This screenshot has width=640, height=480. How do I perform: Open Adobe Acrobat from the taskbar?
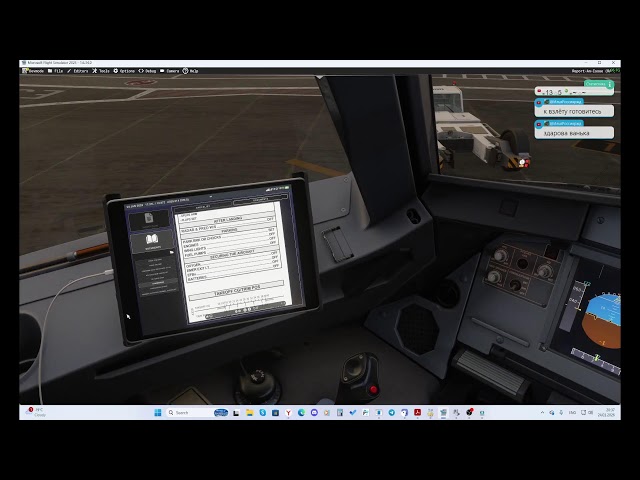click(x=418, y=413)
